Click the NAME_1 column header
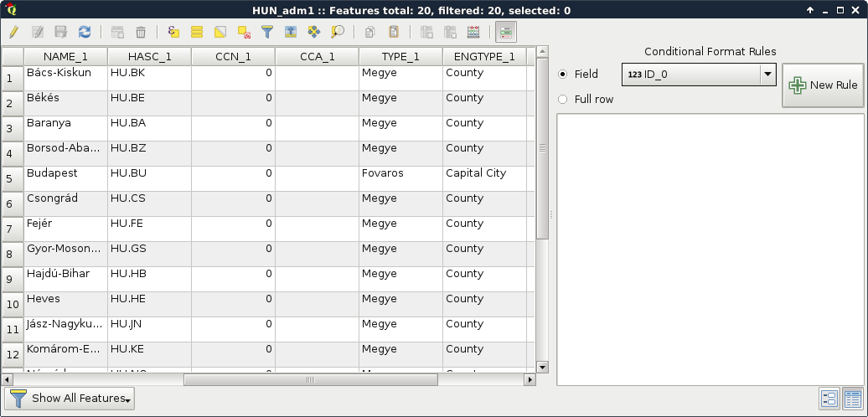Viewport: 868px width, 417px height. pyautogui.click(x=65, y=57)
